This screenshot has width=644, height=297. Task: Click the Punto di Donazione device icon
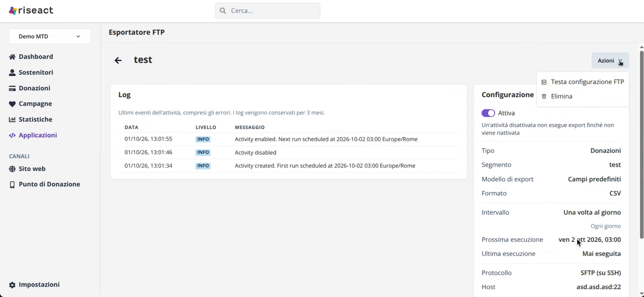[12, 184]
